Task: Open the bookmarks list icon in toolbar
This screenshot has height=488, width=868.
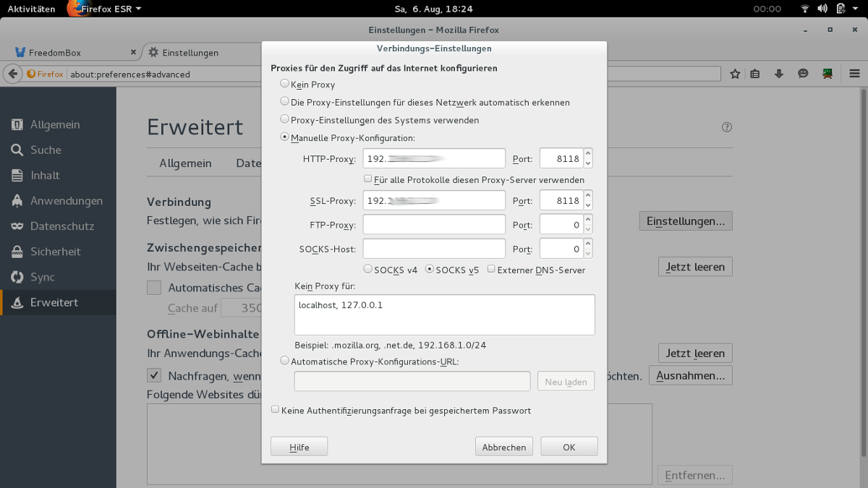Action: point(755,74)
